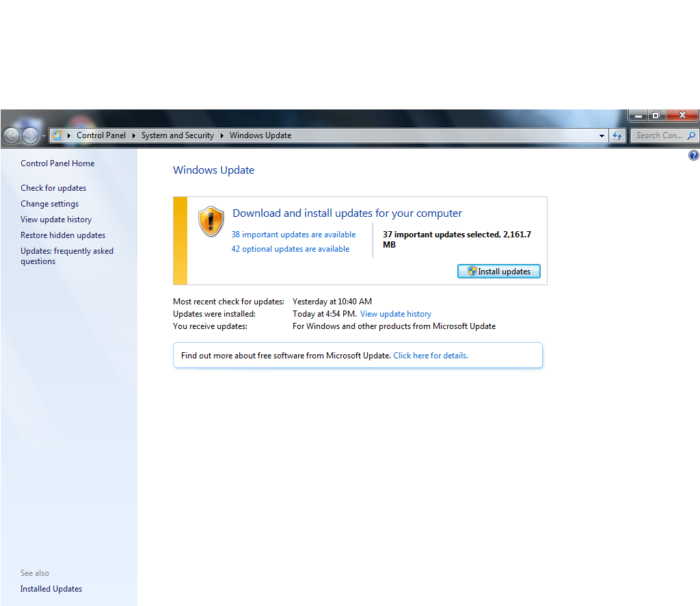This screenshot has width=700, height=606.
Task: Select Control Panel breadcrumb item
Action: click(x=101, y=135)
